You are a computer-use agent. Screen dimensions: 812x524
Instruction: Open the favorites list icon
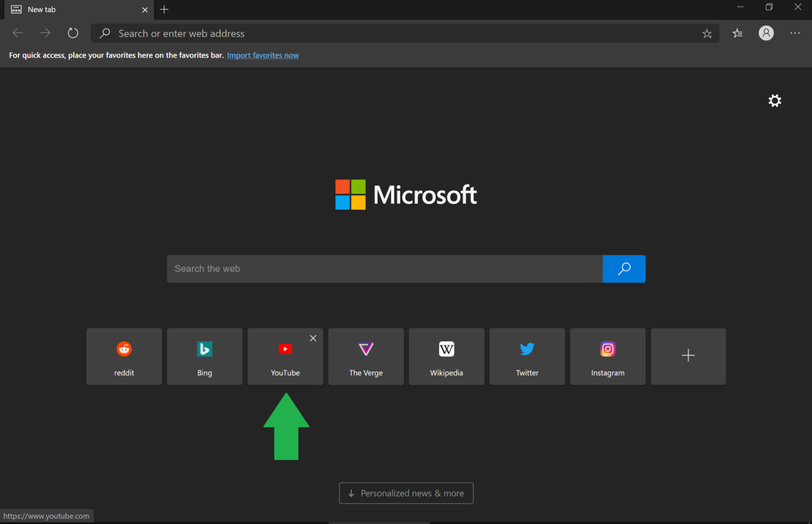[x=737, y=33]
